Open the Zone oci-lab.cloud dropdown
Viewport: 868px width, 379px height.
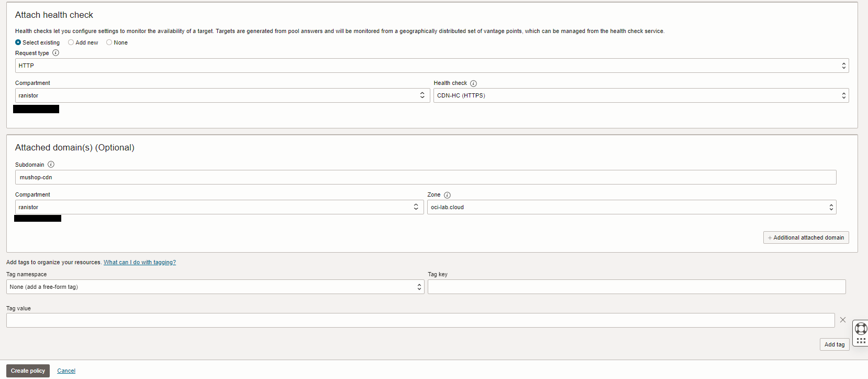pyautogui.click(x=631, y=207)
